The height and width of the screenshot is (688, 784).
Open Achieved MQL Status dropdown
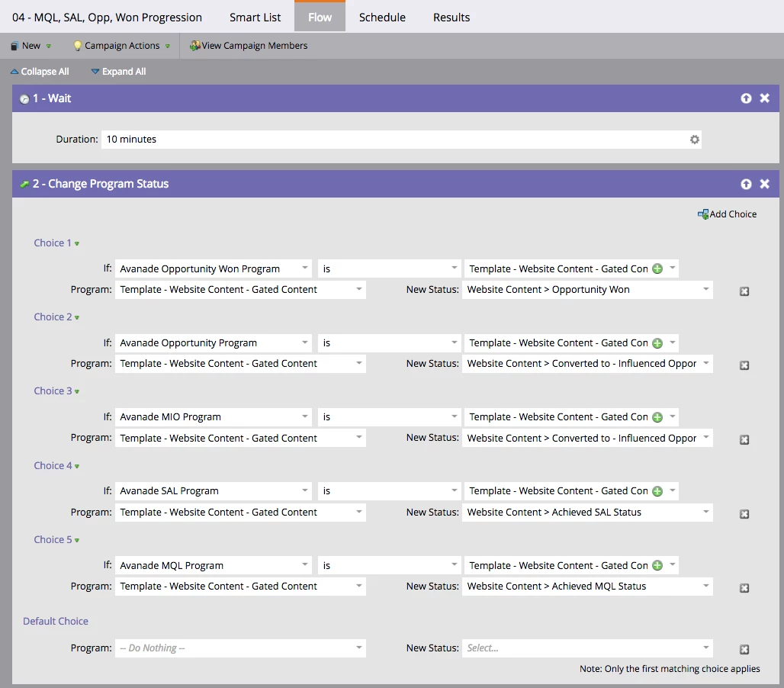(x=587, y=587)
